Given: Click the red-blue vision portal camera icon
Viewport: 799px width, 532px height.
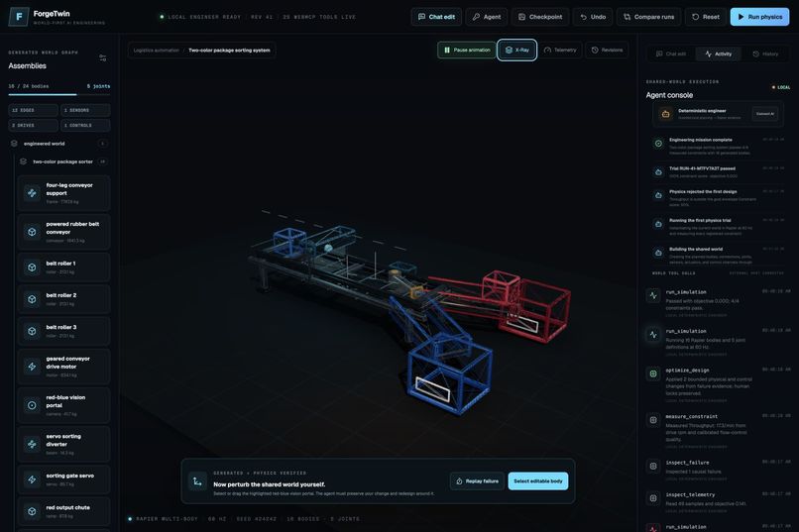Looking at the screenshot, I should [x=32, y=405].
